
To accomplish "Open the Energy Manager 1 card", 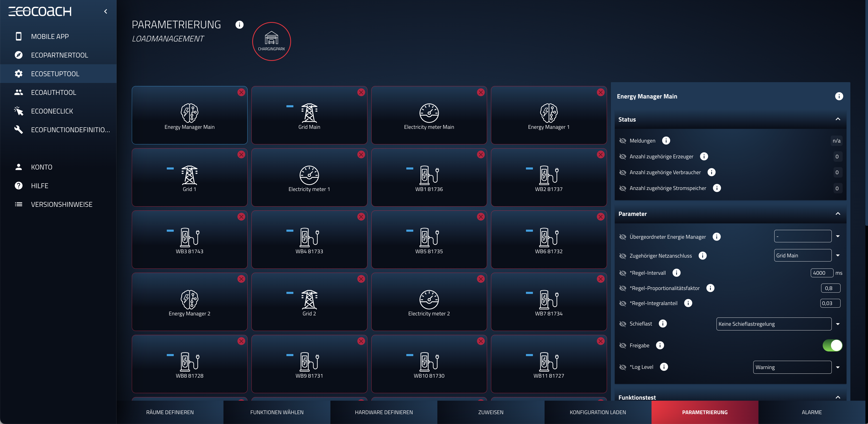I will [548, 115].
